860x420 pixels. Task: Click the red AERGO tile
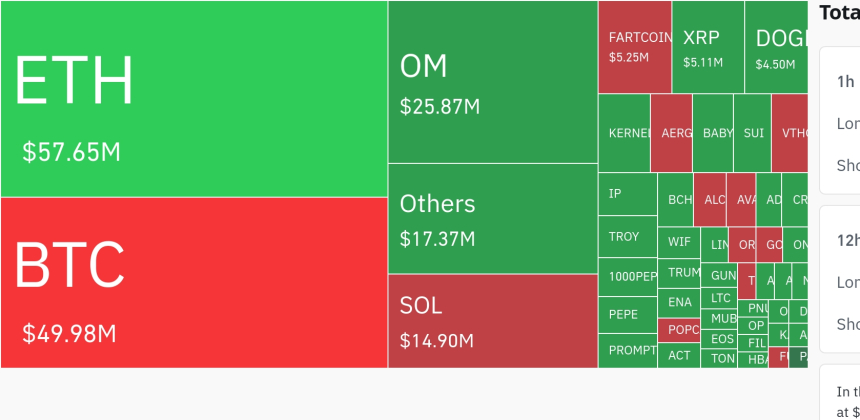(x=671, y=132)
